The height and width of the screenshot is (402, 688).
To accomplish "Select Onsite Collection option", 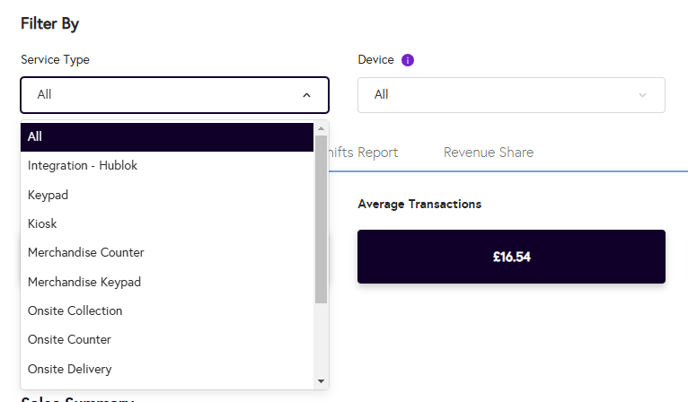I will pyautogui.click(x=75, y=311).
